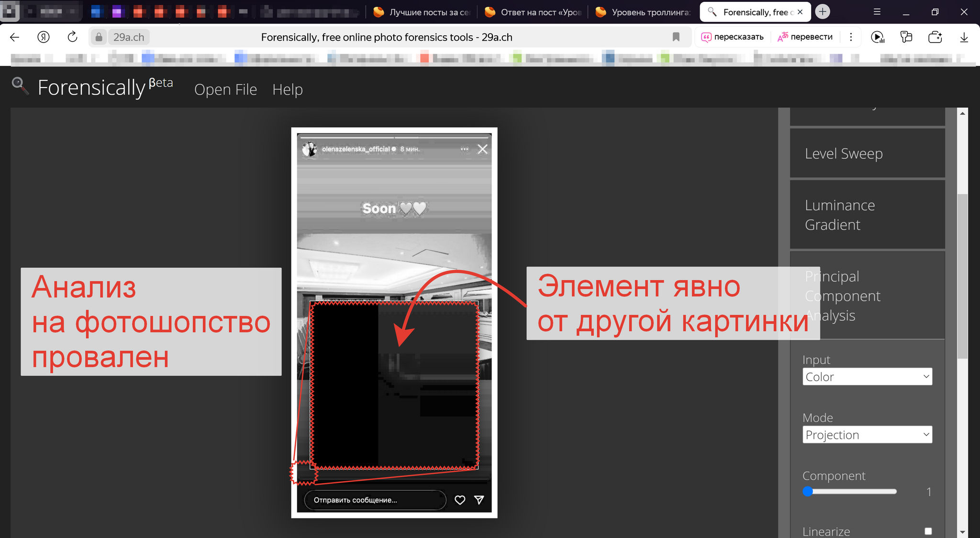Screen dimensions: 980x538
Task: Close the Forensically browser tab
Action: [800, 12]
